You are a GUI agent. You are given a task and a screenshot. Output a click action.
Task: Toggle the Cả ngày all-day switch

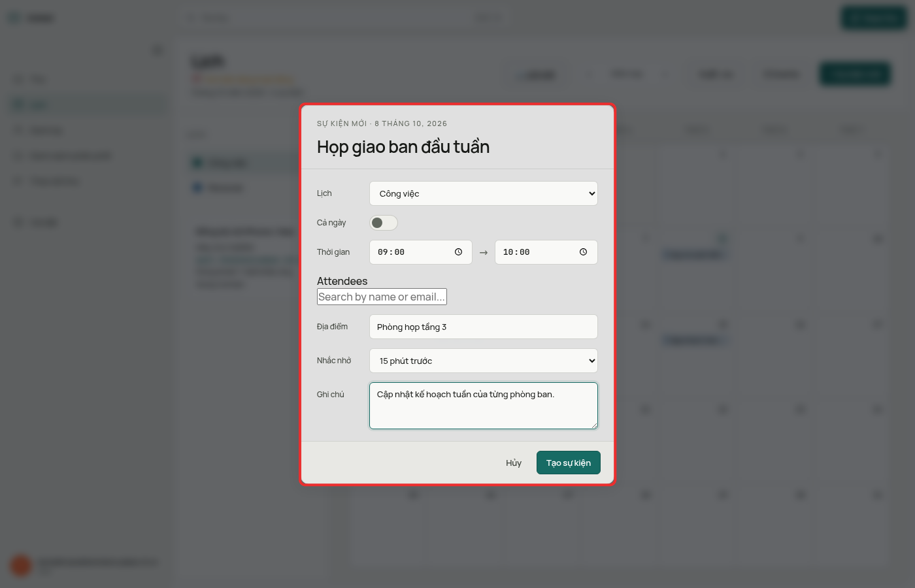pos(384,223)
